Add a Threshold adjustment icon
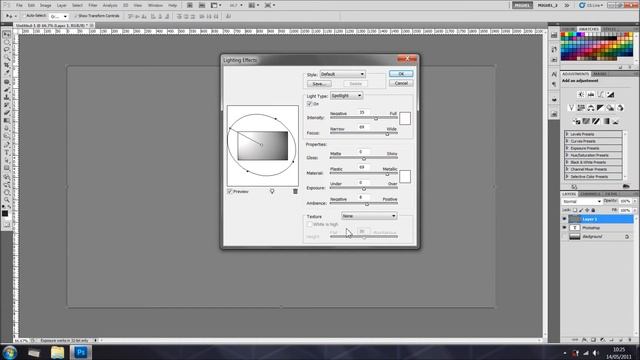 (x=596, y=121)
